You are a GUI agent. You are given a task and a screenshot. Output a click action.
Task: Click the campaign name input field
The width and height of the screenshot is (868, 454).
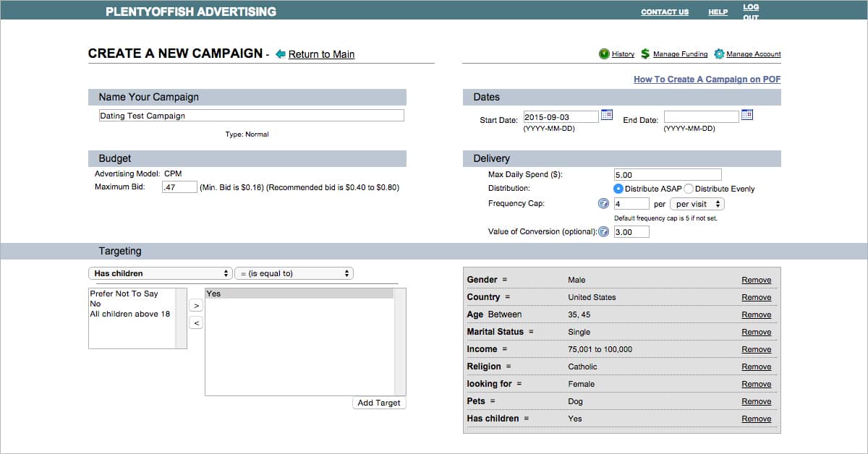[x=251, y=116]
